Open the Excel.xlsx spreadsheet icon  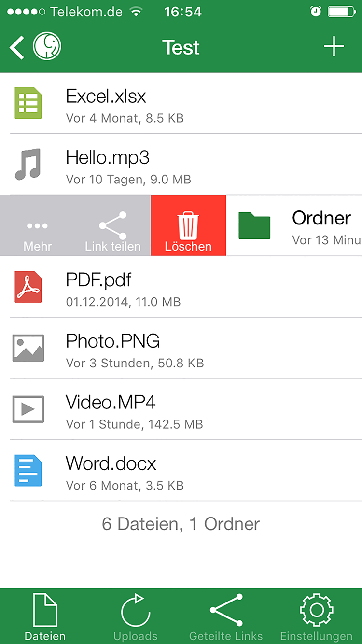[x=28, y=103]
